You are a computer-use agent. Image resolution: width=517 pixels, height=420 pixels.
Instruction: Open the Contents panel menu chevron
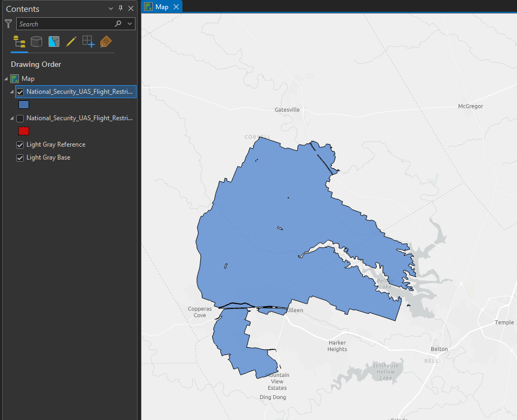(111, 9)
